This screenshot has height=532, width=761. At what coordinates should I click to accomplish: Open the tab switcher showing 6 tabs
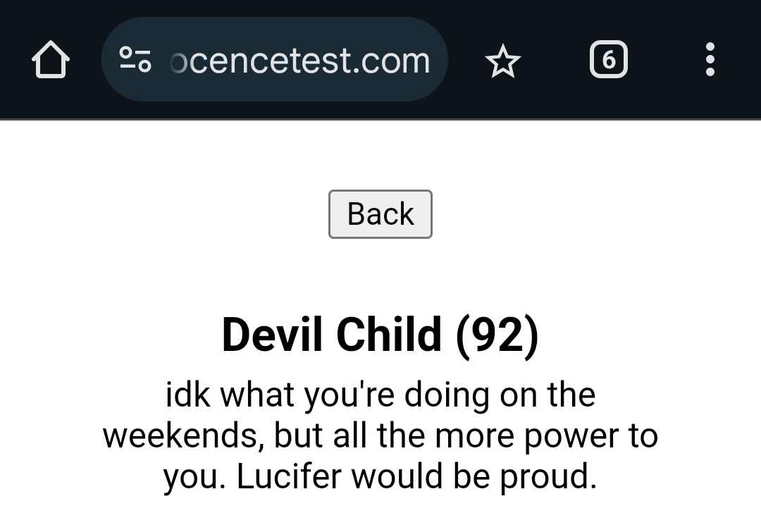pyautogui.click(x=608, y=60)
